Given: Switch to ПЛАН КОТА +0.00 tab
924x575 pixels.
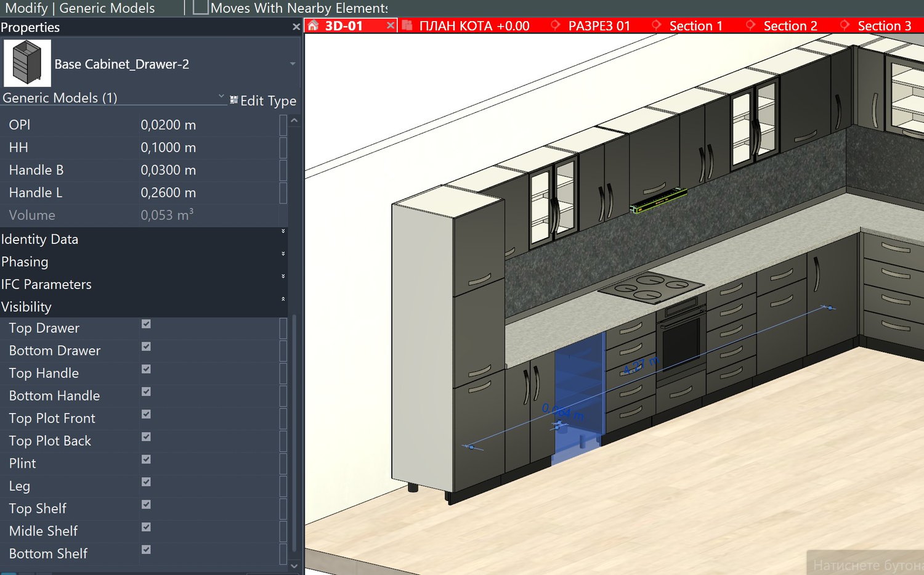Looking at the screenshot, I should [474, 26].
